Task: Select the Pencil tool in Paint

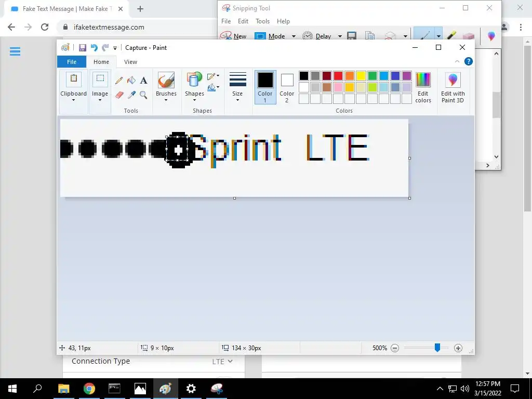Action: [x=119, y=81]
